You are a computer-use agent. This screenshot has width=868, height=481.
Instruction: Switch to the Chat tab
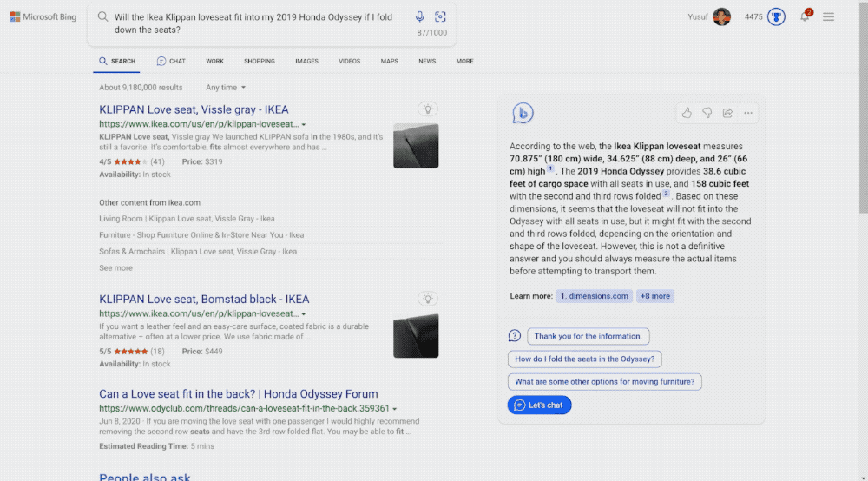click(x=171, y=62)
